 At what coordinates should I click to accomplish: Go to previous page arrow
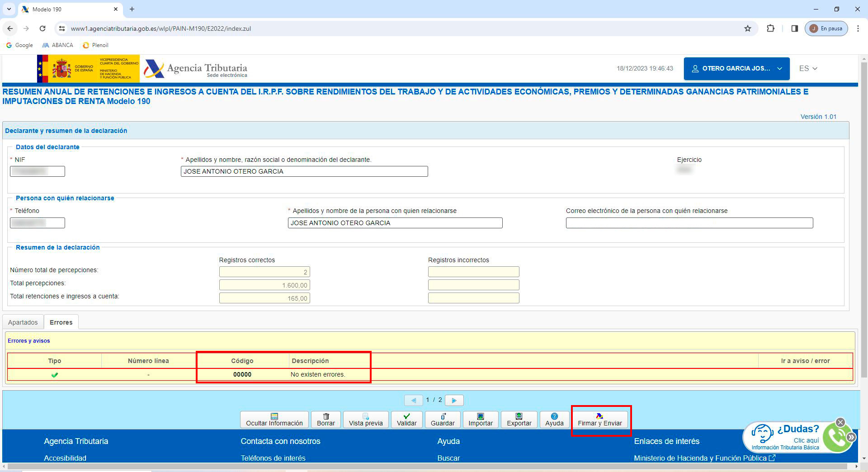413,400
